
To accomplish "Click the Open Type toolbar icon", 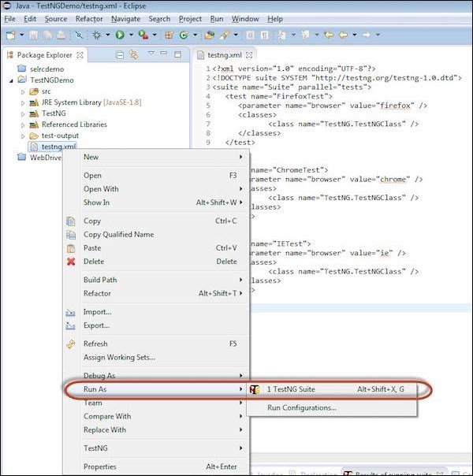I will 210,35.
